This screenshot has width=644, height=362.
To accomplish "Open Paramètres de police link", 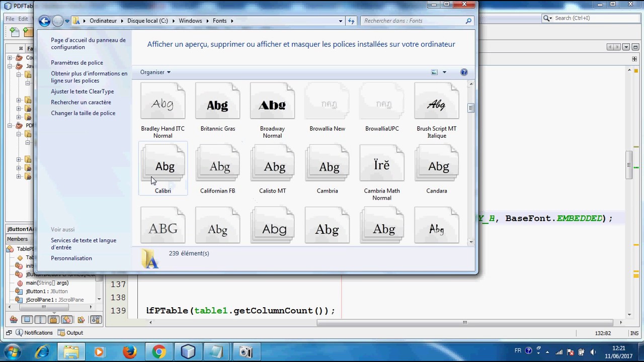I will [x=76, y=62].
